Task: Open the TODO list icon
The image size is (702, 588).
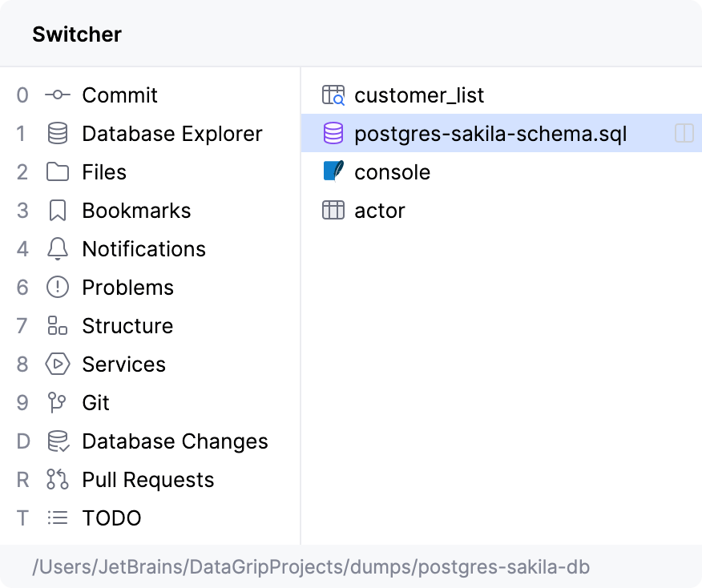Action: coord(58,518)
